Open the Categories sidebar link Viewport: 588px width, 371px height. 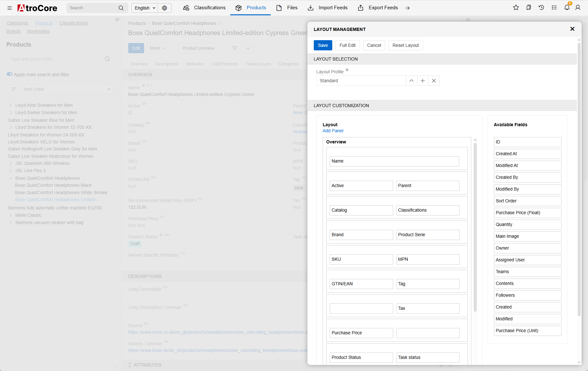click(x=18, y=23)
